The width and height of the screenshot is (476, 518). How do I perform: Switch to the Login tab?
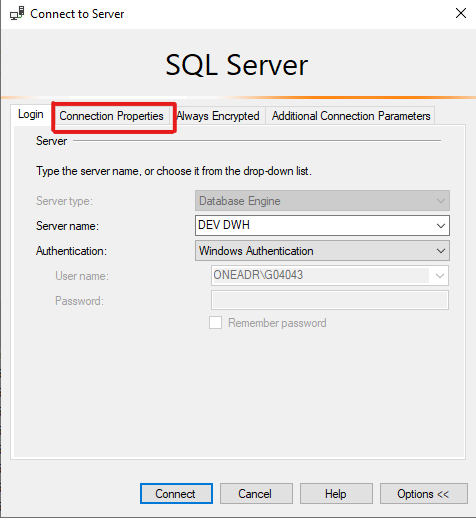(31, 114)
